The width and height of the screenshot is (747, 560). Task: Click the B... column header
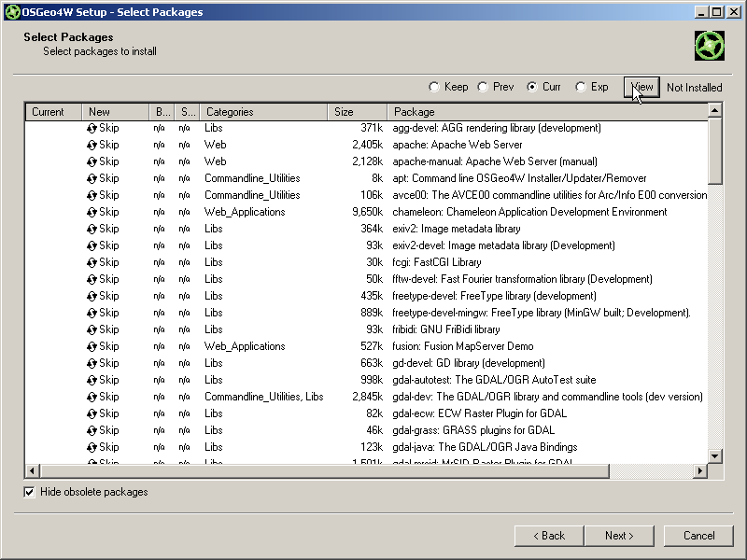click(162, 112)
